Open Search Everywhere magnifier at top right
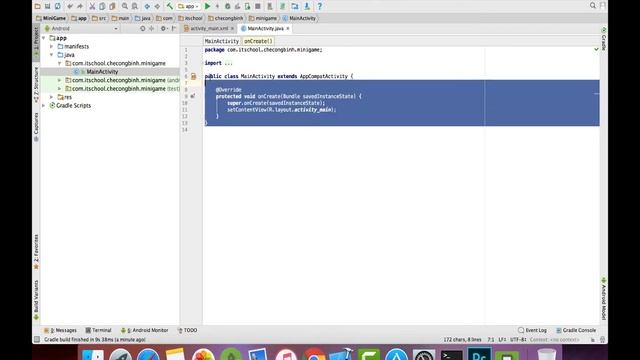The image size is (640, 360). (x=593, y=5)
